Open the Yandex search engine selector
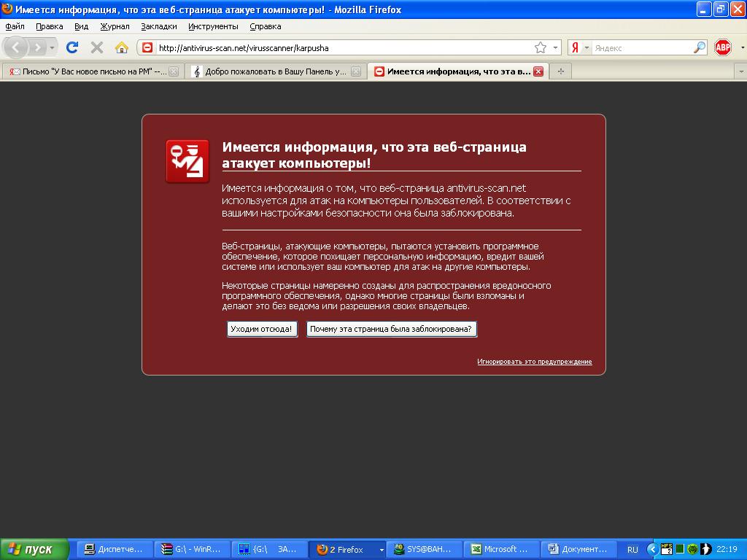This screenshot has height=560, width=747. tap(580, 47)
